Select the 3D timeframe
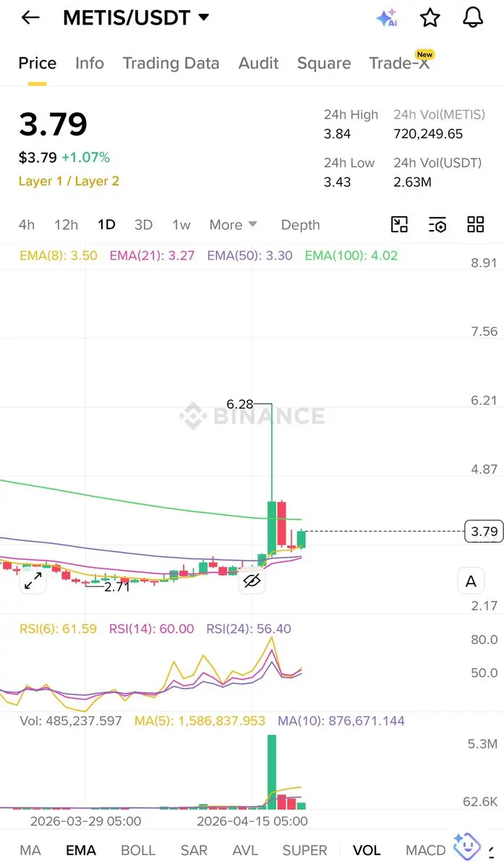 (x=144, y=225)
